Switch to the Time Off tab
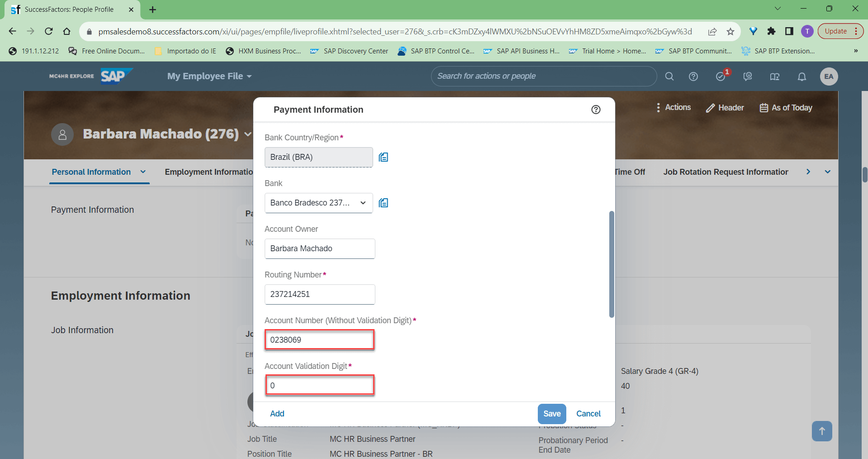Image resolution: width=868 pixels, height=459 pixels. pos(629,172)
